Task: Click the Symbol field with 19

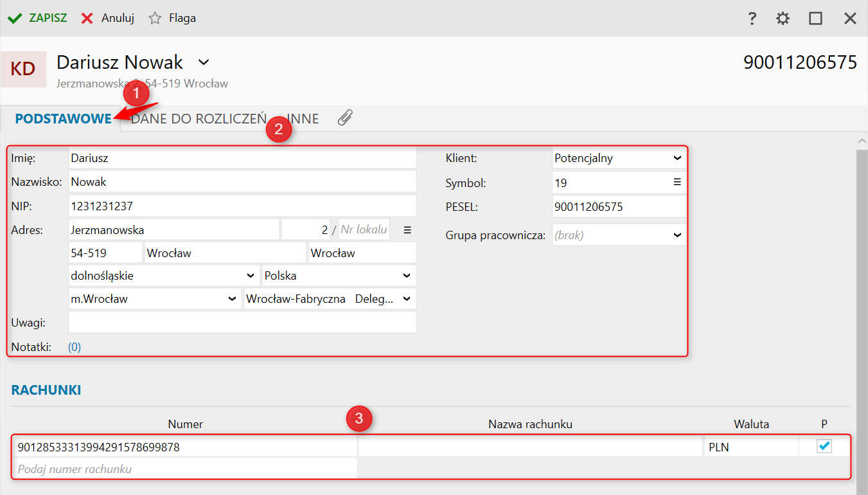Action: (x=610, y=183)
